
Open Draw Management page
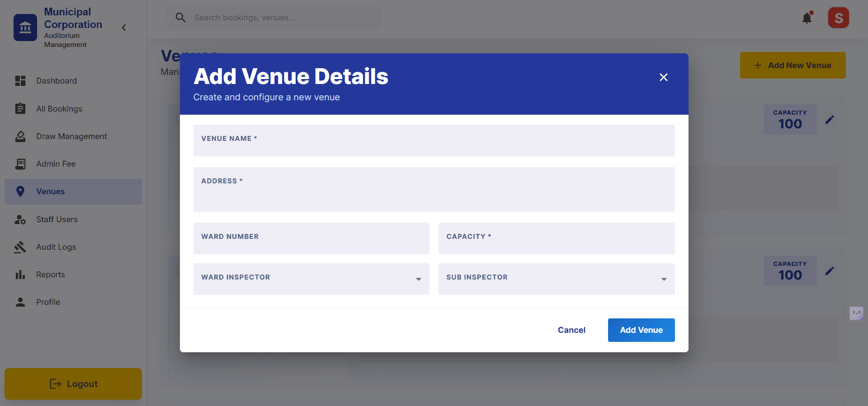[73, 136]
